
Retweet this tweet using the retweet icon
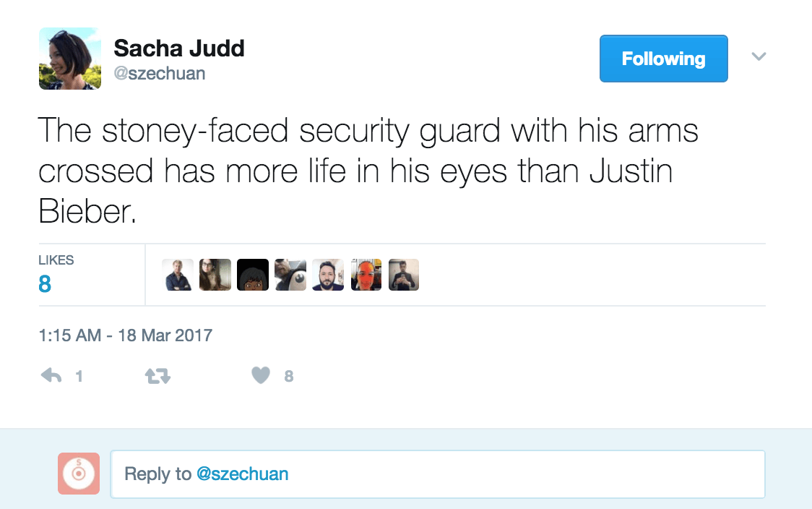[157, 376]
